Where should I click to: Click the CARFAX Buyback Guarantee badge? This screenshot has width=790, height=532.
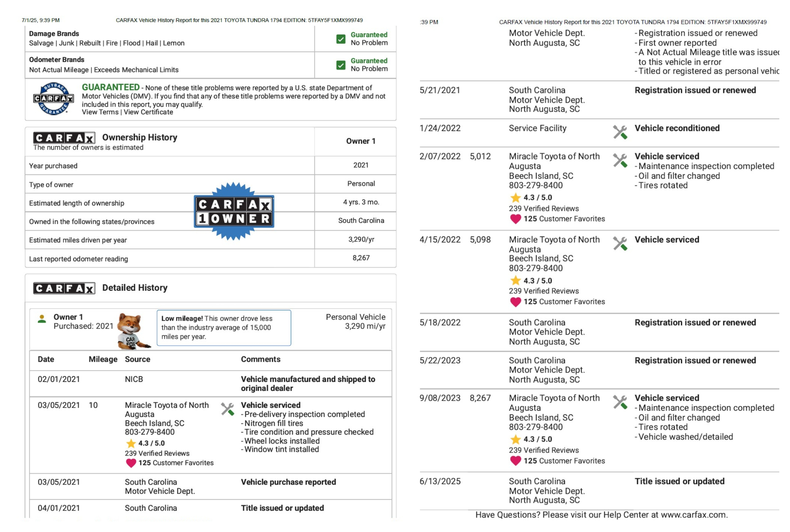53,99
